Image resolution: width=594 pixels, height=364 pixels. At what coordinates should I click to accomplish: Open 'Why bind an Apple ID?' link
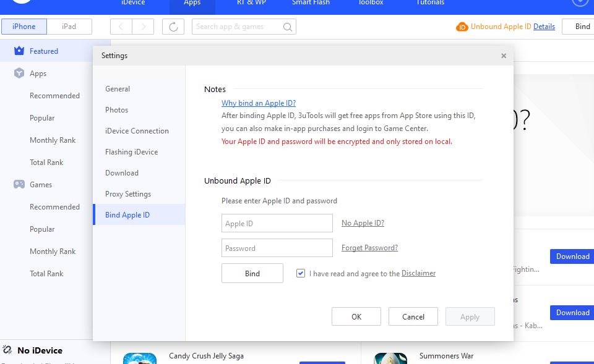coord(259,103)
